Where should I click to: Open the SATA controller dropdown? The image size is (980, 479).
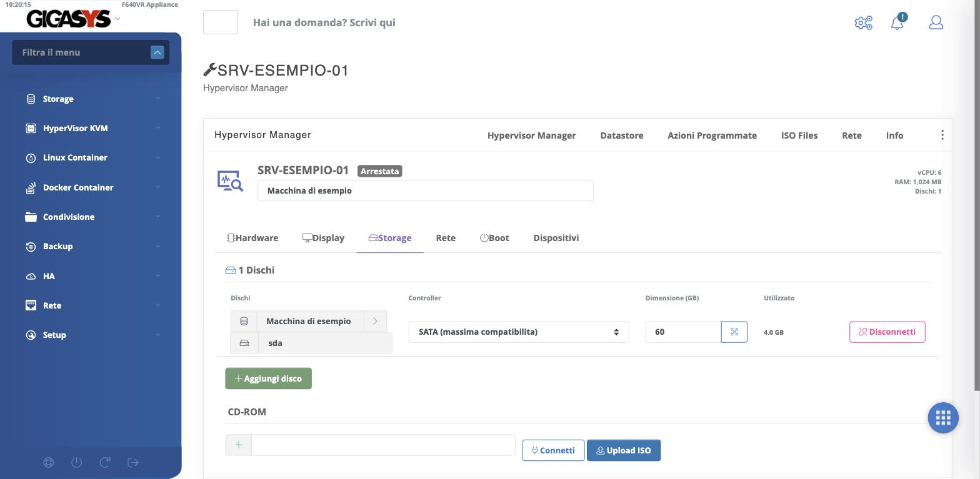pos(519,332)
